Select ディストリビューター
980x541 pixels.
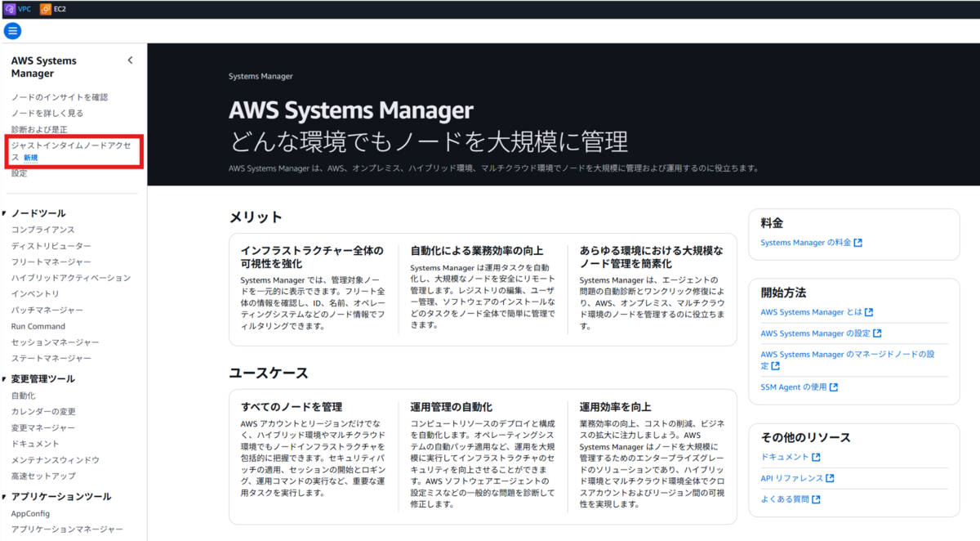[51, 246]
